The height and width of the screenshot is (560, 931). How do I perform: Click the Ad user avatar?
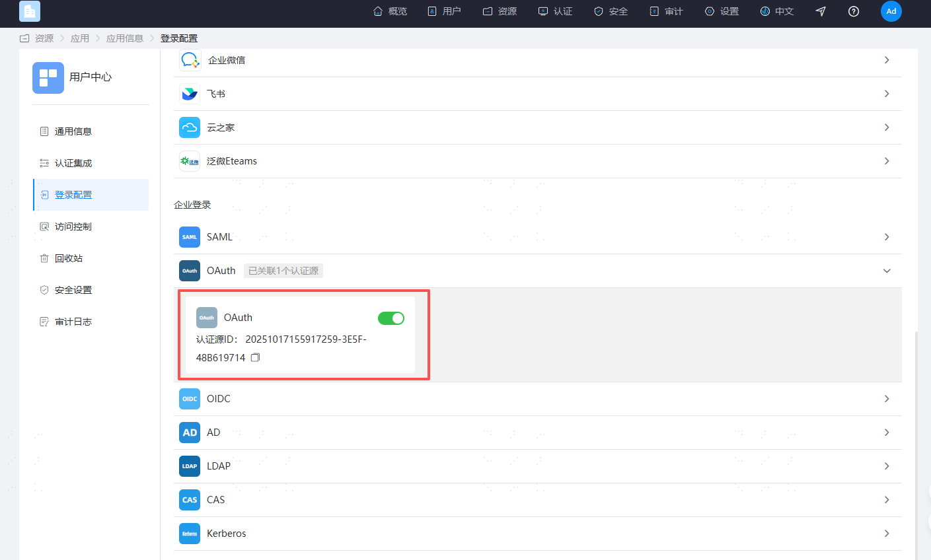(x=891, y=11)
